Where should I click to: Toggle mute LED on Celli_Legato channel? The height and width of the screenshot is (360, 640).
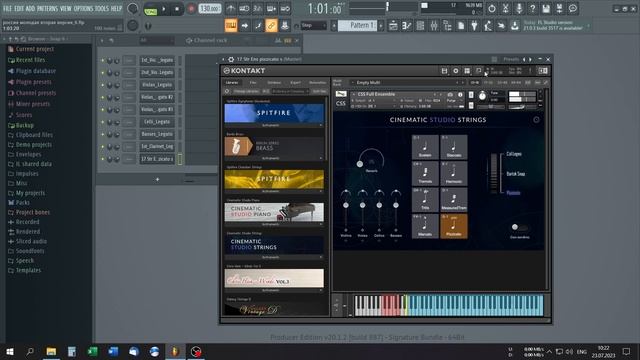tap(102, 122)
